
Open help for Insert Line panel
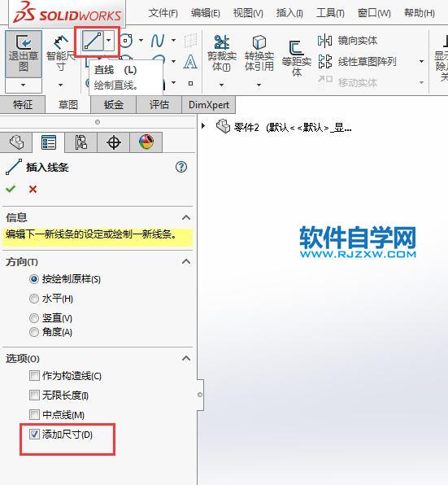pyautogui.click(x=181, y=167)
